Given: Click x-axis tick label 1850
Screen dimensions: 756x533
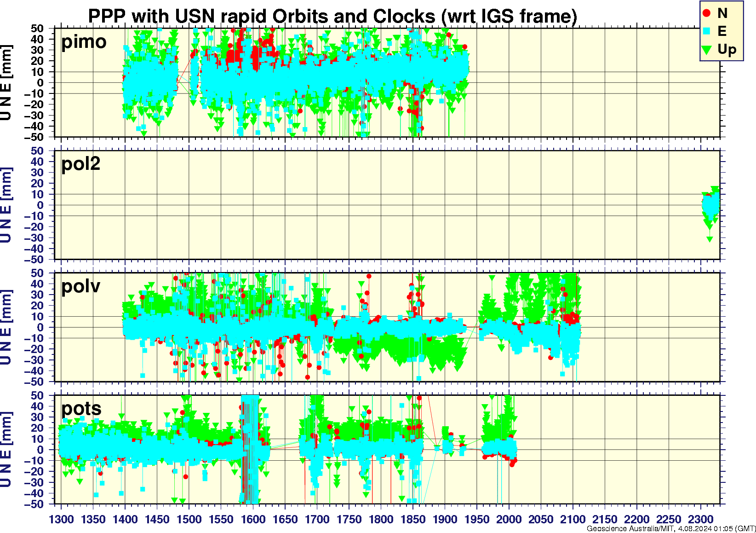Looking at the screenshot, I should point(413,519).
